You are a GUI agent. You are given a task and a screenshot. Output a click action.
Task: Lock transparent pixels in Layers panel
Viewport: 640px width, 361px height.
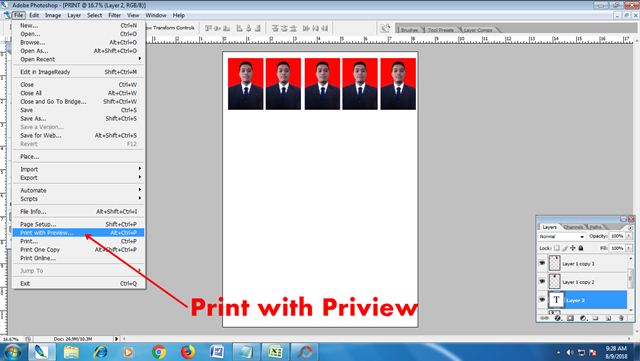coord(557,248)
